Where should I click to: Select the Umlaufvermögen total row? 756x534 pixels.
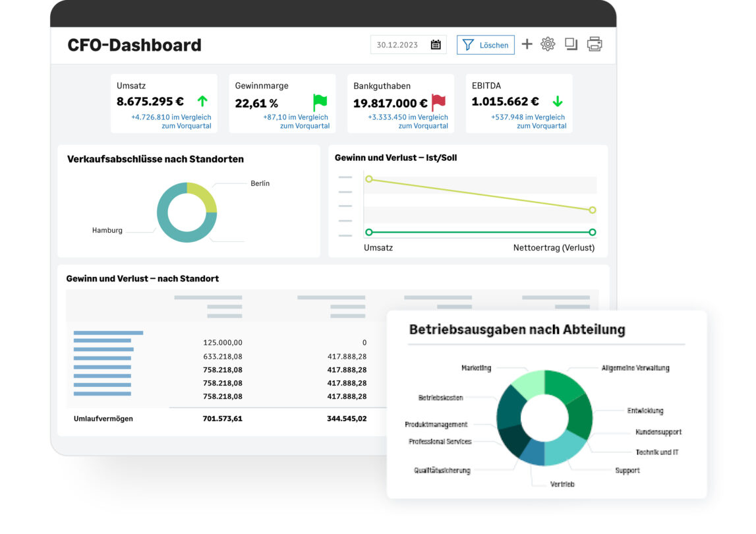pos(103,419)
